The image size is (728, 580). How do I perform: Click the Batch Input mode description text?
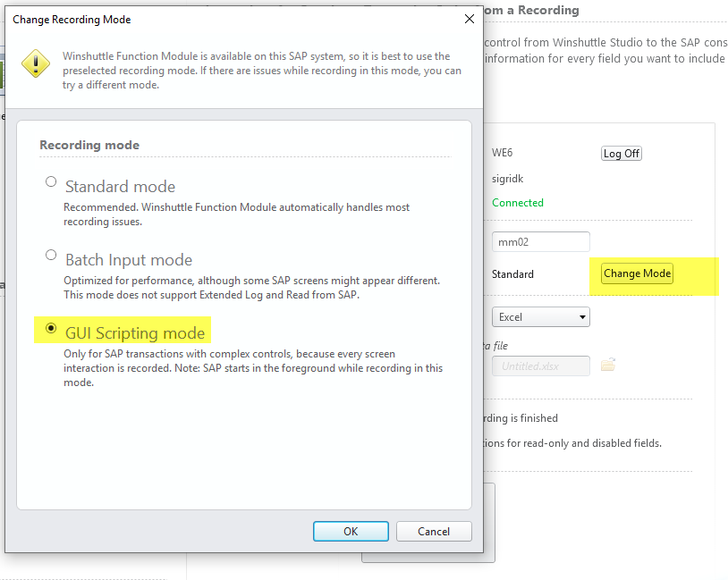coord(251,288)
